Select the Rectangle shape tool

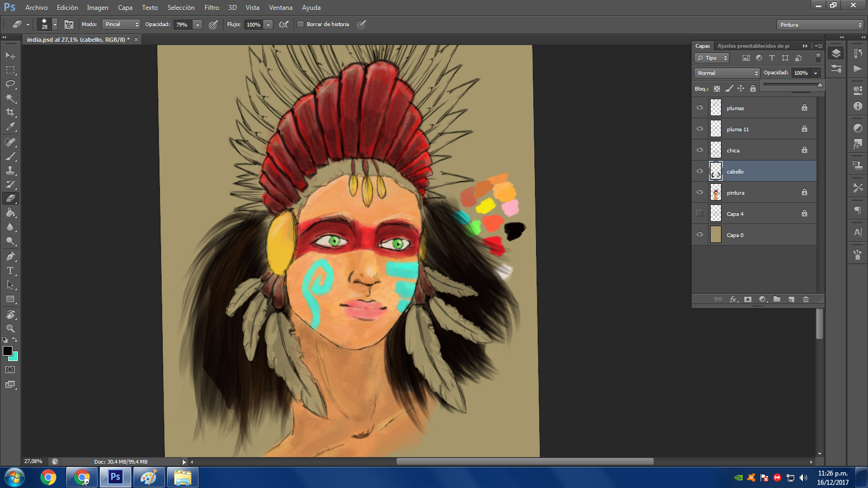(x=10, y=299)
